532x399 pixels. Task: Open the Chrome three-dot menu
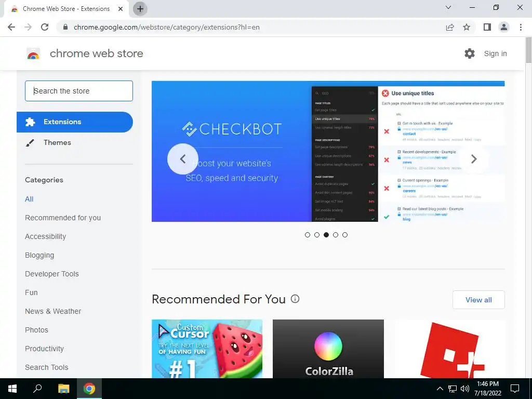(521, 27)
